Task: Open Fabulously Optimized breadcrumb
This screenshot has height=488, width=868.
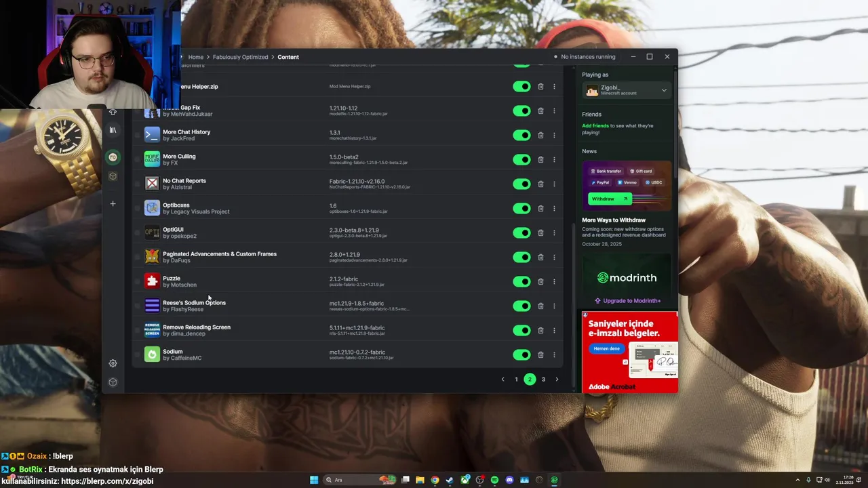Action: (241, 57)
